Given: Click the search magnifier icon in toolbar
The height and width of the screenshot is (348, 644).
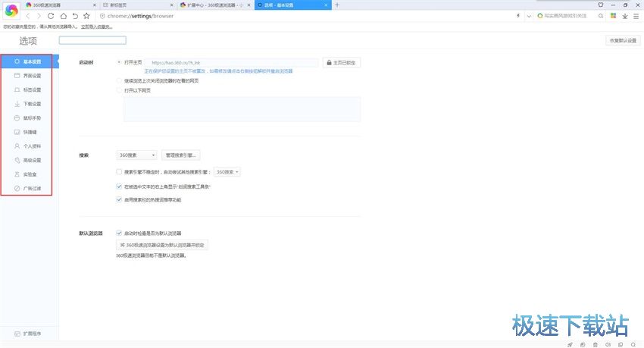Looking at the screenshot, I should (x=601, y=16).
